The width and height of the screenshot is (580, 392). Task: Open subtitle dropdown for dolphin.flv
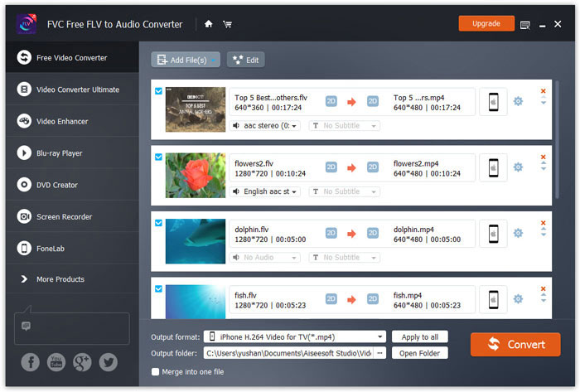tap(345, 258)
